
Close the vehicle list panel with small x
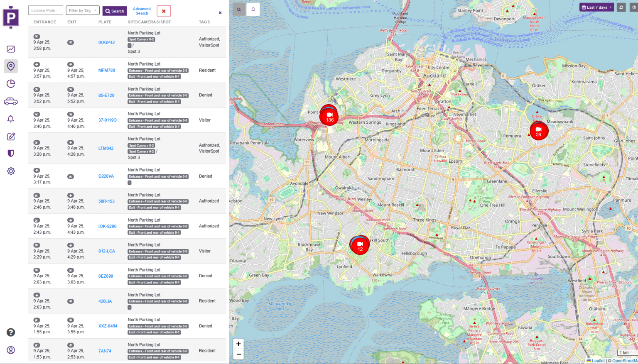point(220,13)
